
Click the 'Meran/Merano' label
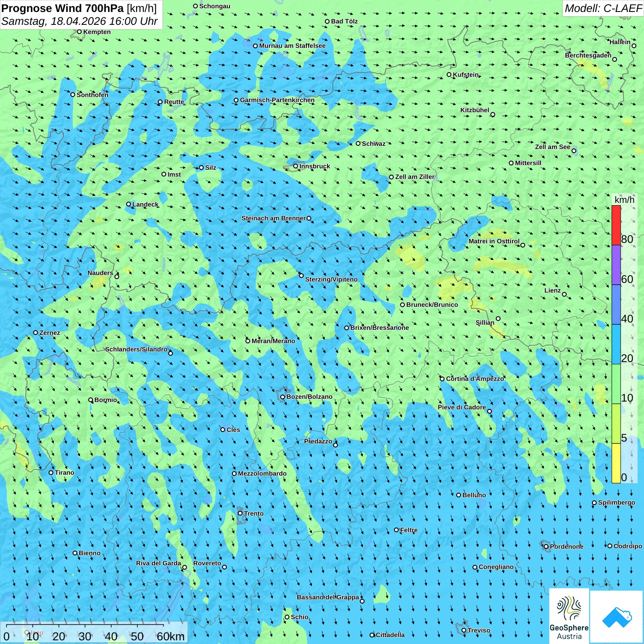pyautogui.click(x=273, y=341)
